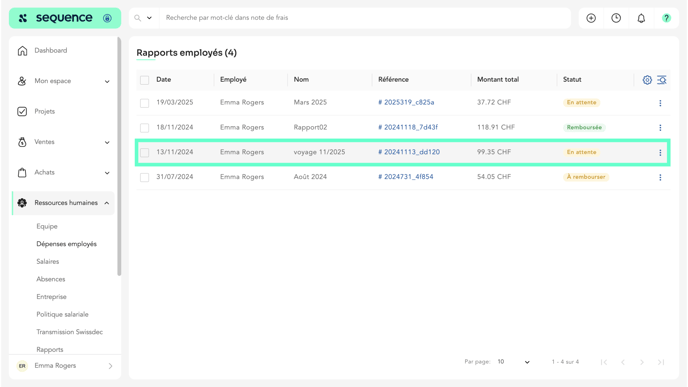This screenshot has width=688, height=387.
Task: Open Dashboard in the sidebar
Action: pos(51,50)
